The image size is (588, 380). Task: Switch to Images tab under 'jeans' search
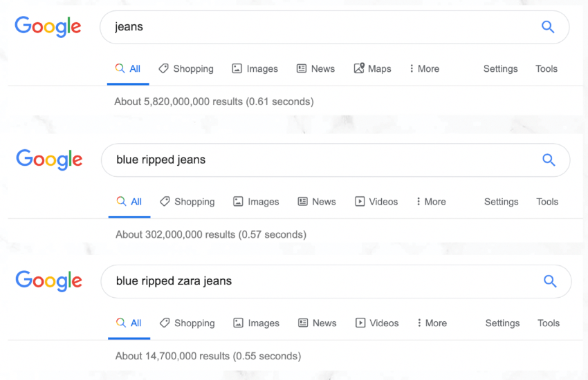(x=255, y=68)
